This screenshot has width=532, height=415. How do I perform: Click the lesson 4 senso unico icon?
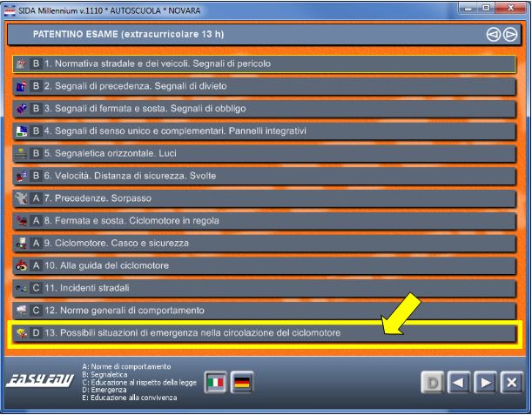[x=21, y=131]
